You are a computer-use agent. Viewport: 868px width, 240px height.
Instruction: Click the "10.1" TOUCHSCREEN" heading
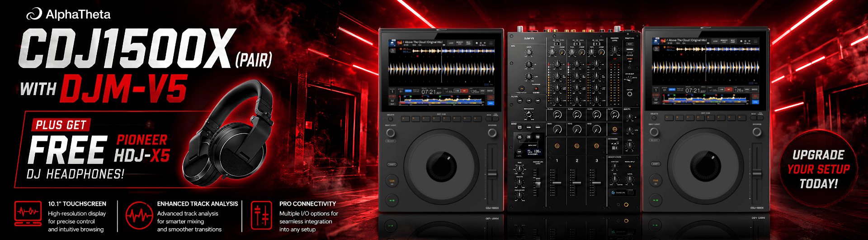click(77, 204)
